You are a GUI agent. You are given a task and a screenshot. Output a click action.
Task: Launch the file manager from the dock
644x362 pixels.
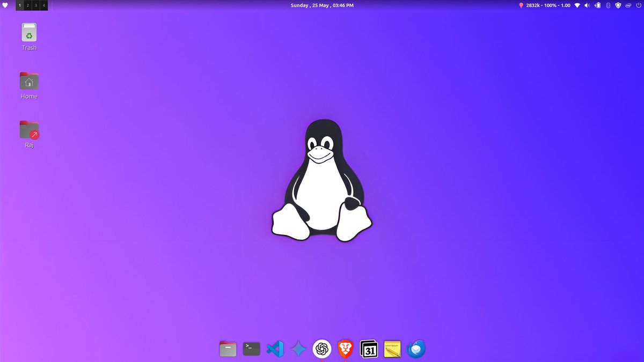(x=228, y=349)
